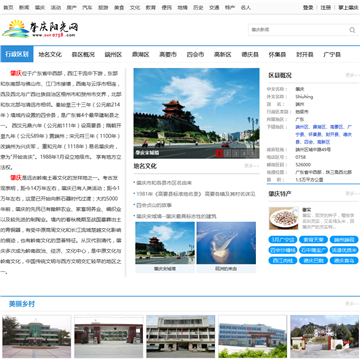Open the fourth 地名文化 list article about 宋城墙
This screenshot has width=360, height=360.
pyautogui.click(x=176, y=216)
